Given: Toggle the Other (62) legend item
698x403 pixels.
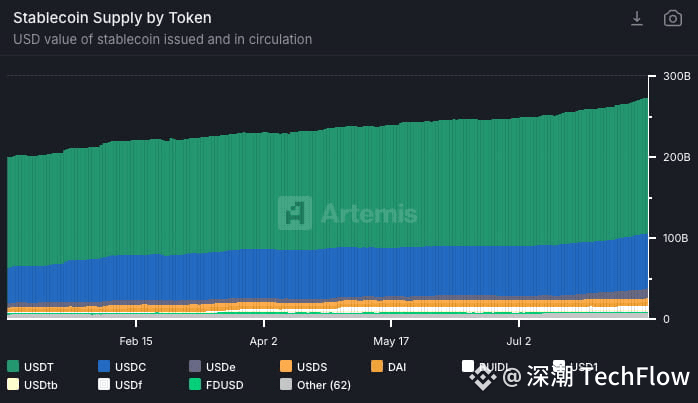Looking at the screenshot, I should pos(315,384).
